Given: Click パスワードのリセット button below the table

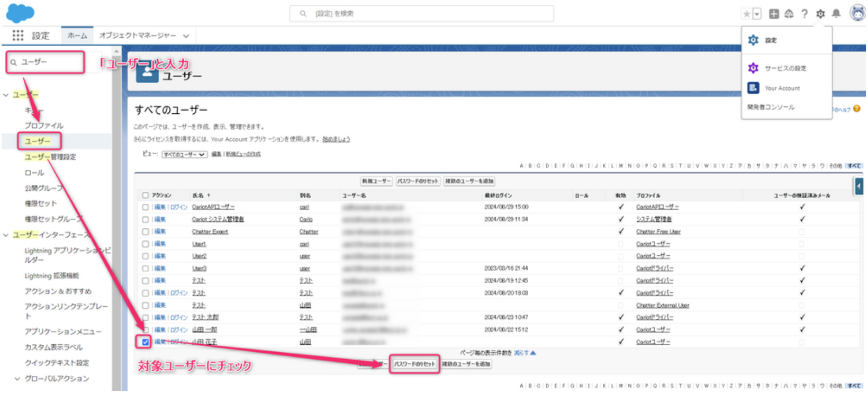Looking at the screenshot, I should point(414,364).
